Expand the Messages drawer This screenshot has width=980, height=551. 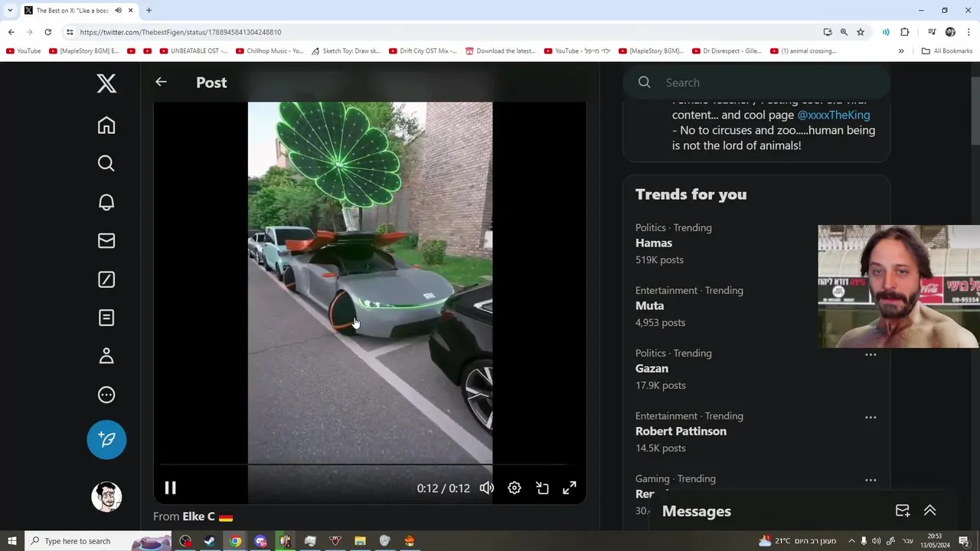[930, 510]
